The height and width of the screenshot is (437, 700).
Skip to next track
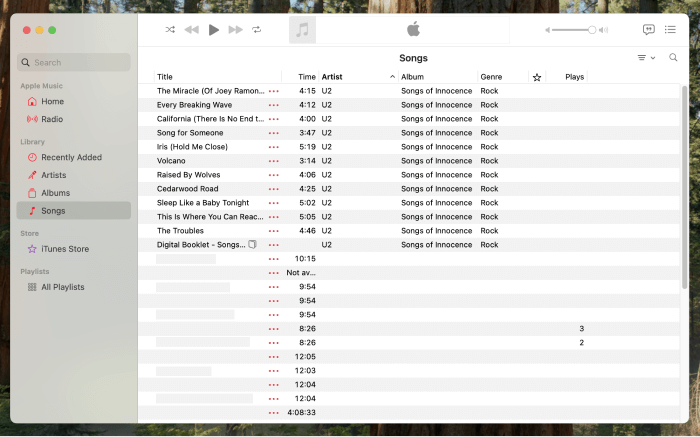click(235, 30)
